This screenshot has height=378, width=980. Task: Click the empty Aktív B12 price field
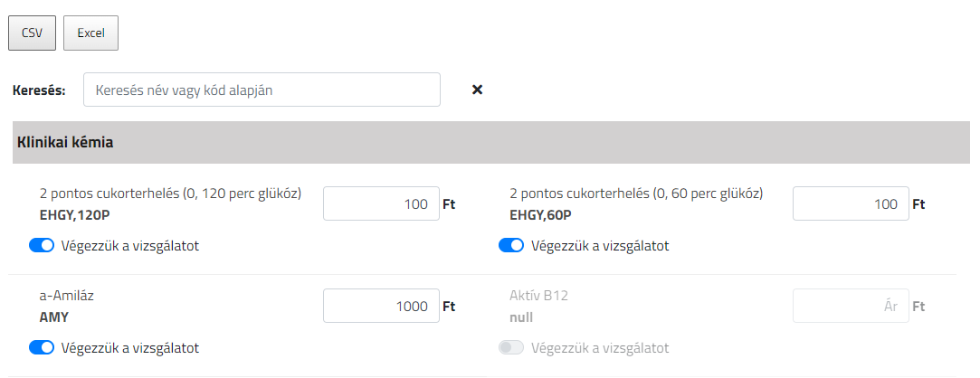coord(851,307)
